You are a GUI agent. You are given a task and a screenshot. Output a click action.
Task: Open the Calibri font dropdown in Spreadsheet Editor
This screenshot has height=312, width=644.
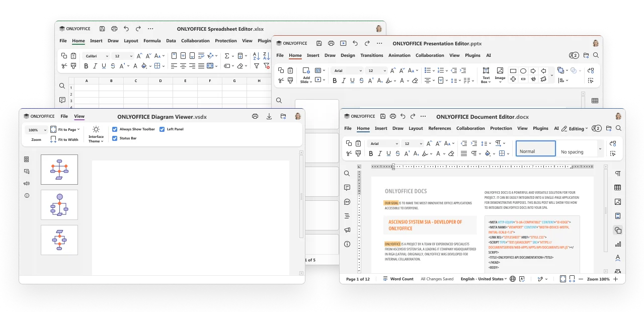coord(97,56)
